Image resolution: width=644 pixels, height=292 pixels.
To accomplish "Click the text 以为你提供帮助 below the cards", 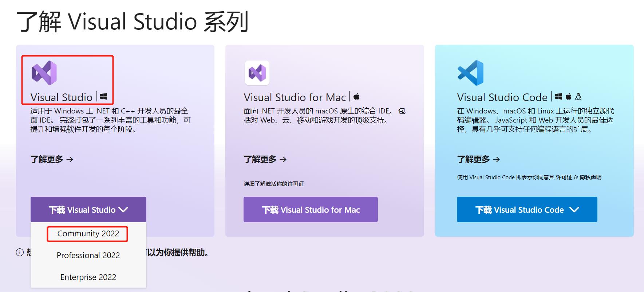I will (178, 252).
